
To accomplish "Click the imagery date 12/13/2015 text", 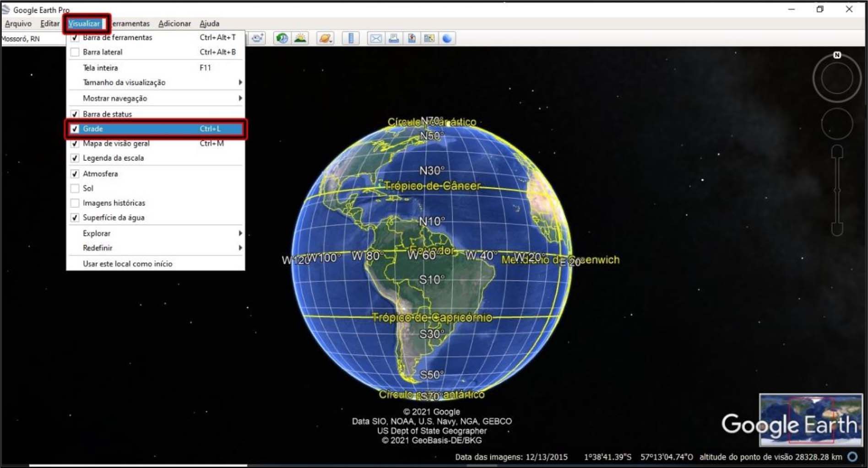I will 546,457.
